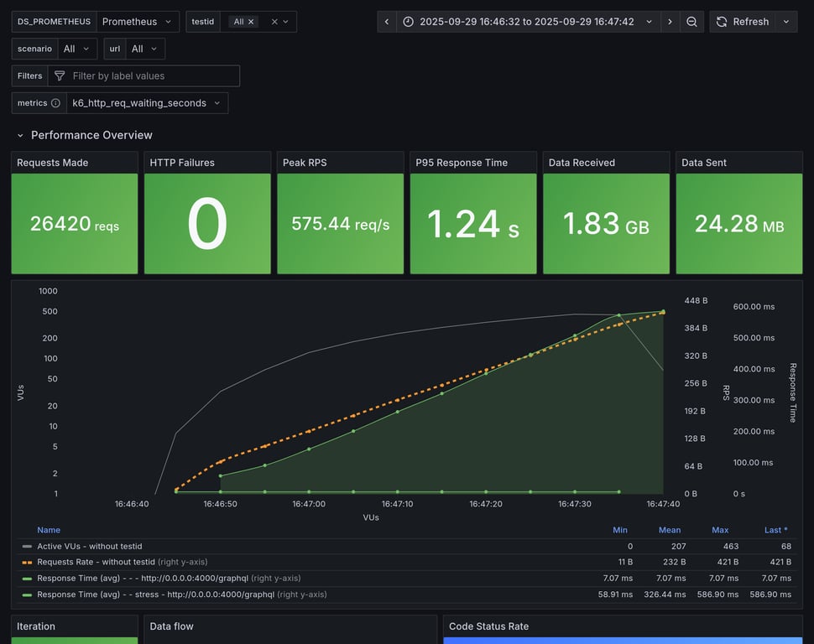Click the Filter by label values field

coord(151,76)
